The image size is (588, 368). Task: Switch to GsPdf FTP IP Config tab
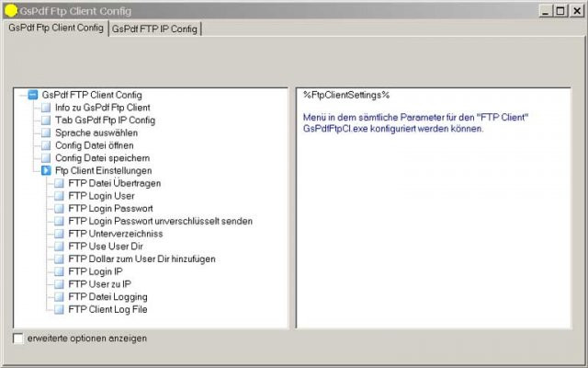point(154,29)
